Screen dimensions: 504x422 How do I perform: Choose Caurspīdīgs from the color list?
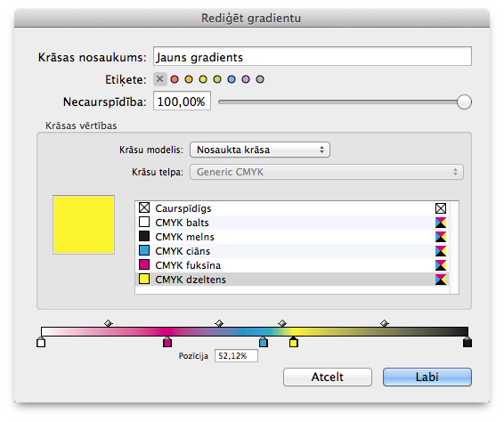(x=292, y=208)
